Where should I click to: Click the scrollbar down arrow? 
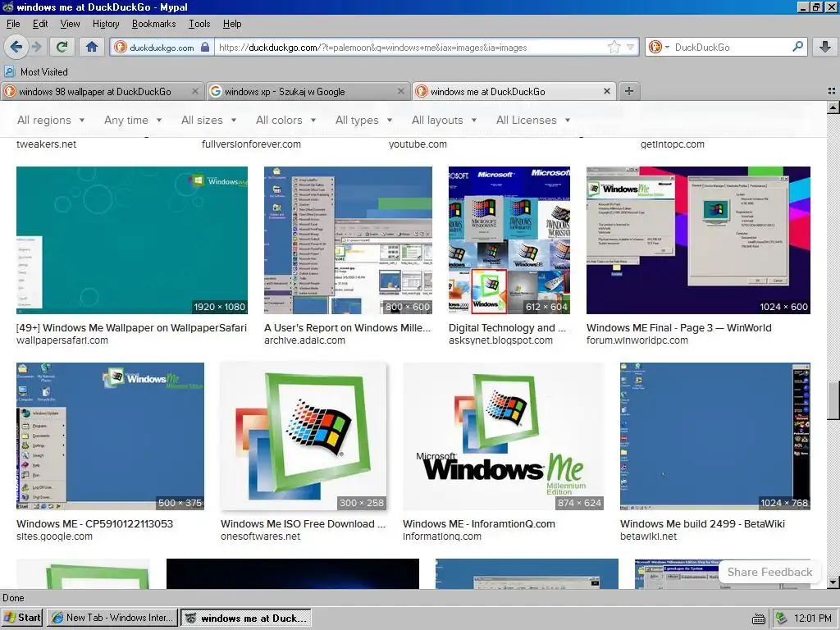833,582
